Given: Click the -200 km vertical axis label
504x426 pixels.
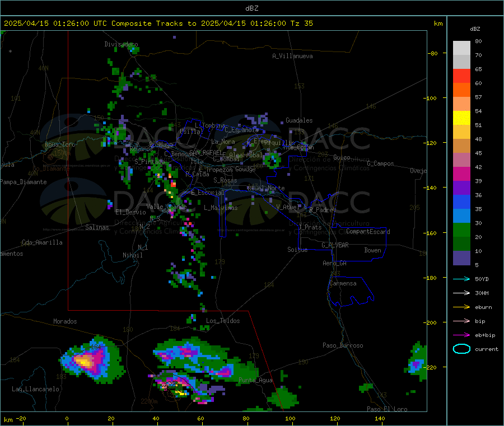Looking at the screenshot, I should (x=430, y=322).
